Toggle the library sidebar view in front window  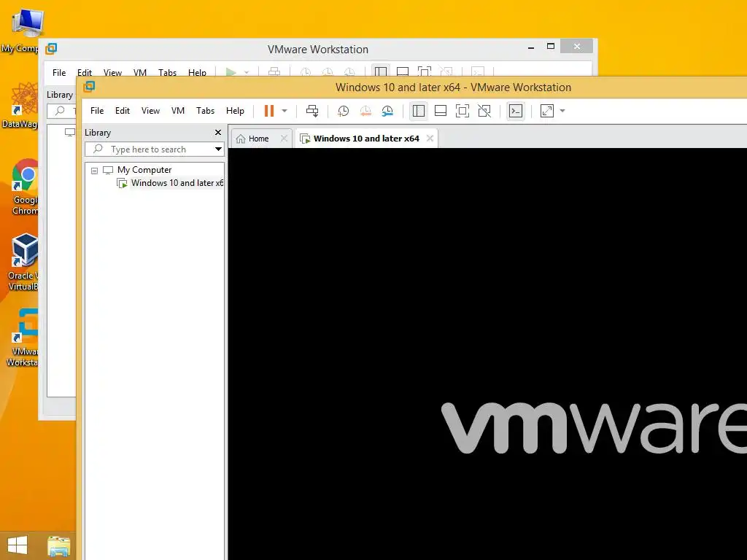pyautogui.click(x=419, y=111)
